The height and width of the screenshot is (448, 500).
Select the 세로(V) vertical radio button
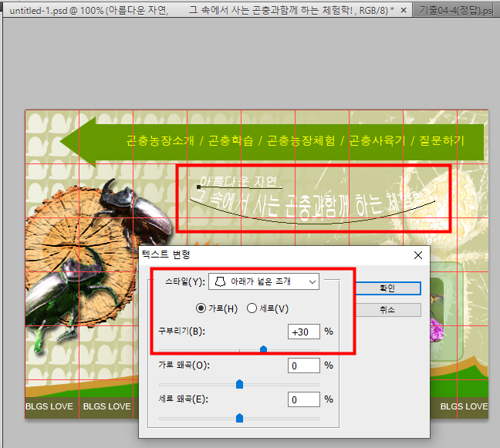point(252,308)
